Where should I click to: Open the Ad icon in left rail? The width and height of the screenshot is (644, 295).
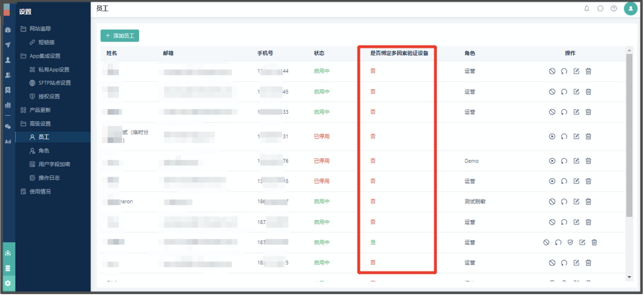point(8,142)
